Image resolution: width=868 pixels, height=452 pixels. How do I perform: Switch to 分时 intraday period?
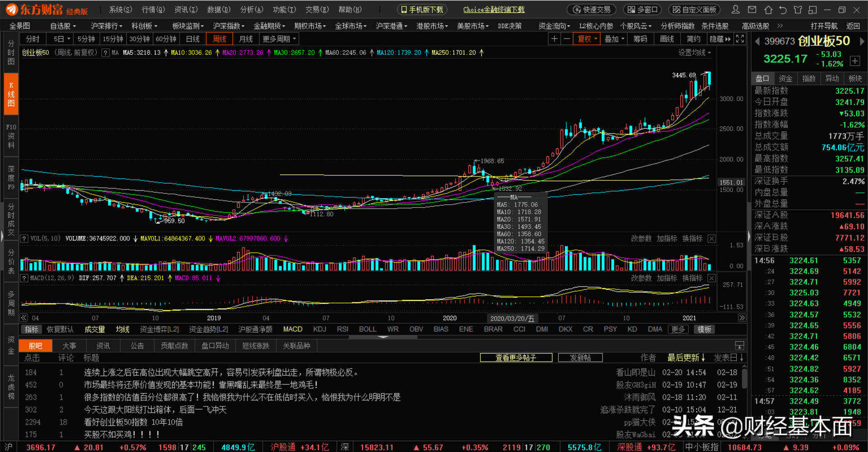[x=33, y=39]
